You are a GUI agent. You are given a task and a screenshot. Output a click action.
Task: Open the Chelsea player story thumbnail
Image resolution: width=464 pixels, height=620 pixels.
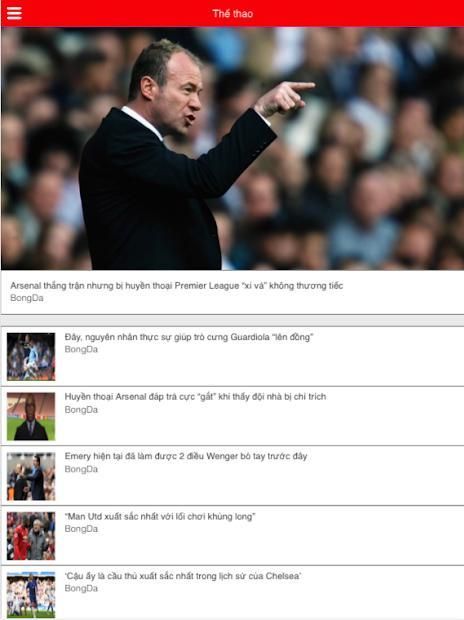coord(31,595)
